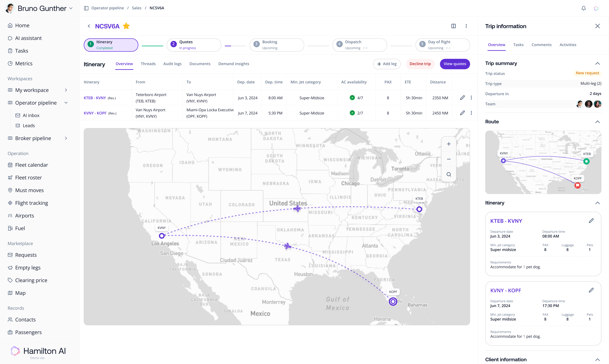Edit KVNY - KOPF itinerary card
Viewport: 609px width, 364px height.
click(x=591, y=290)
